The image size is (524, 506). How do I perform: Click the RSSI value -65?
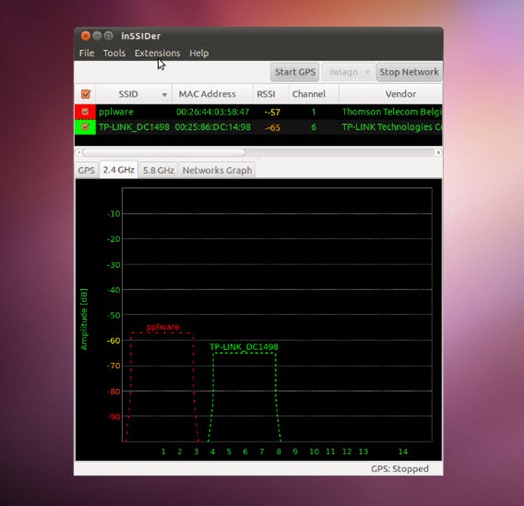[272, 127]
